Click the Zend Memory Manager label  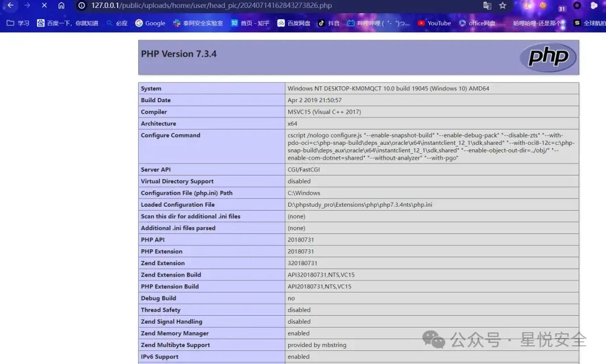[x=175, y=333]
